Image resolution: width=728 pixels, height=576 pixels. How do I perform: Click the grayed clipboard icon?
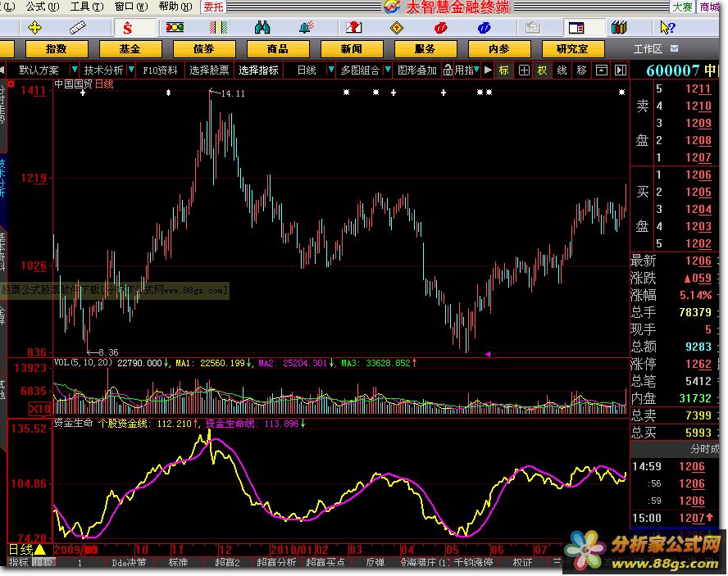pyautogui.click(x=533, y=28)
